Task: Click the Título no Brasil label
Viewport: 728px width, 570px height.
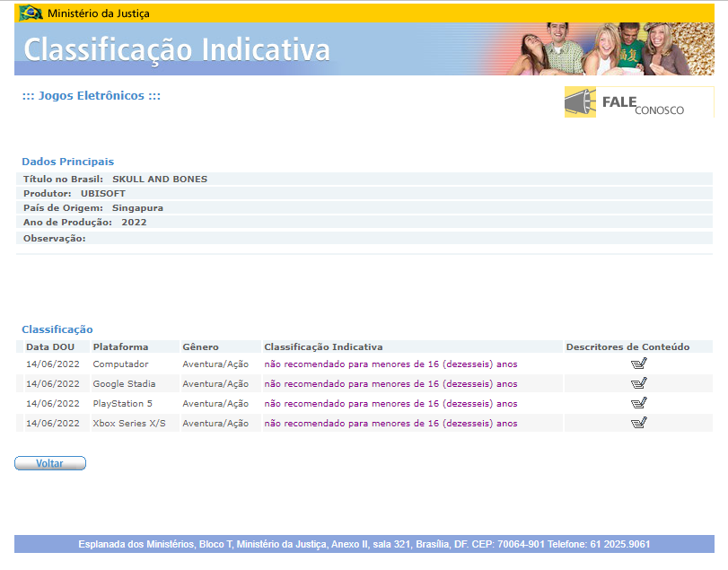Action: coord(63,180)
